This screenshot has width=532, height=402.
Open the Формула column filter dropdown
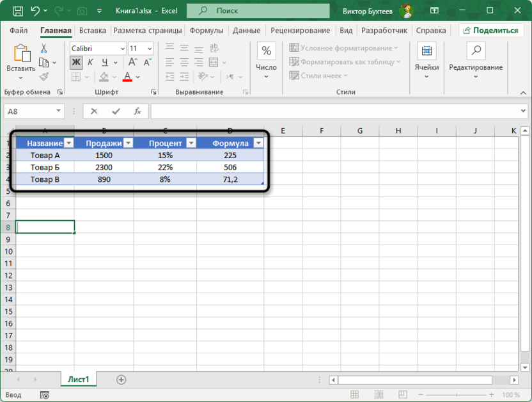[x=258, y=143]
